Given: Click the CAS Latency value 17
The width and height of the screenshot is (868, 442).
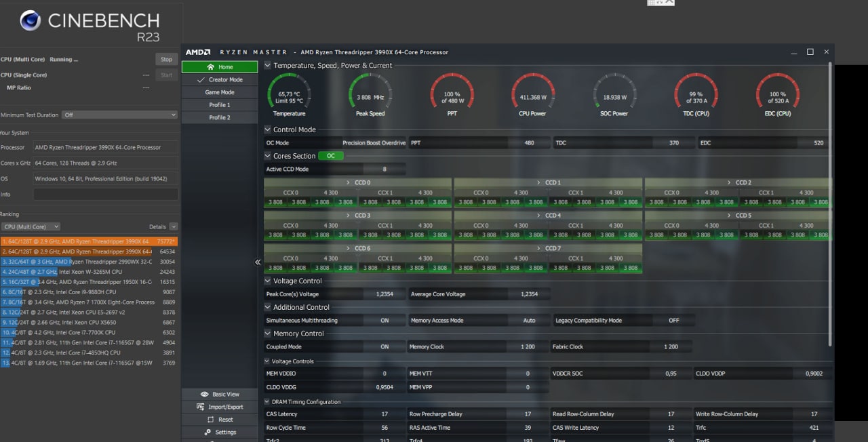Looking at the screenshot, I should coord(384,414).
